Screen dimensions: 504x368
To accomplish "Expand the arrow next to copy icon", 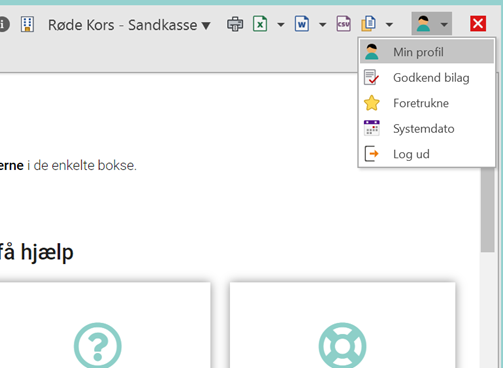I will pyautogui.click(x=389, y=24).
